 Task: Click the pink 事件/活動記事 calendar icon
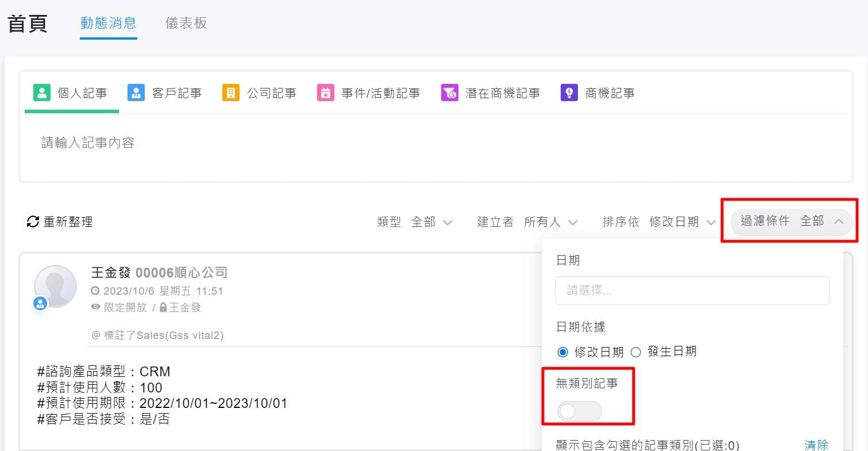pos(325,92)
